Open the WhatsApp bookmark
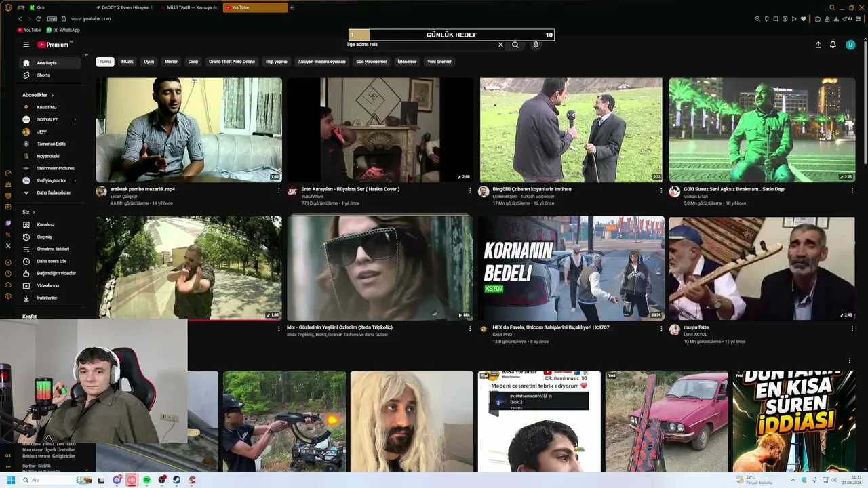868x488 pixels. click(x=63, y=30)
